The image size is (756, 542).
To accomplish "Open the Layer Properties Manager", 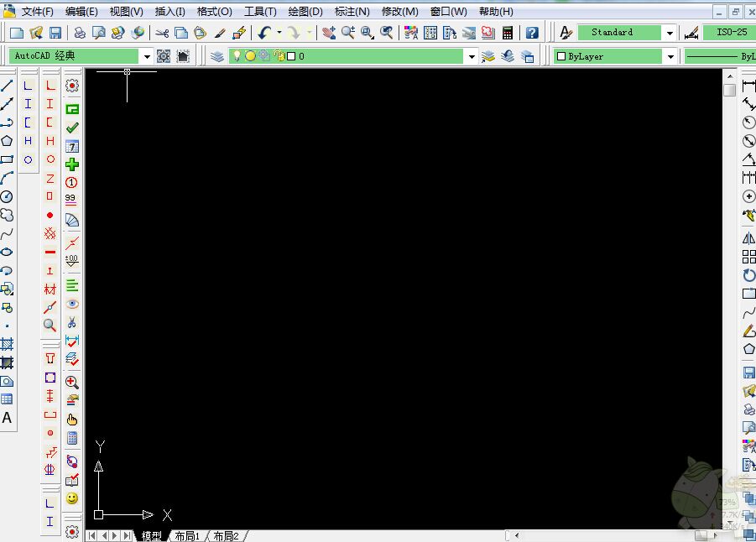I will [x=217, y=55].
